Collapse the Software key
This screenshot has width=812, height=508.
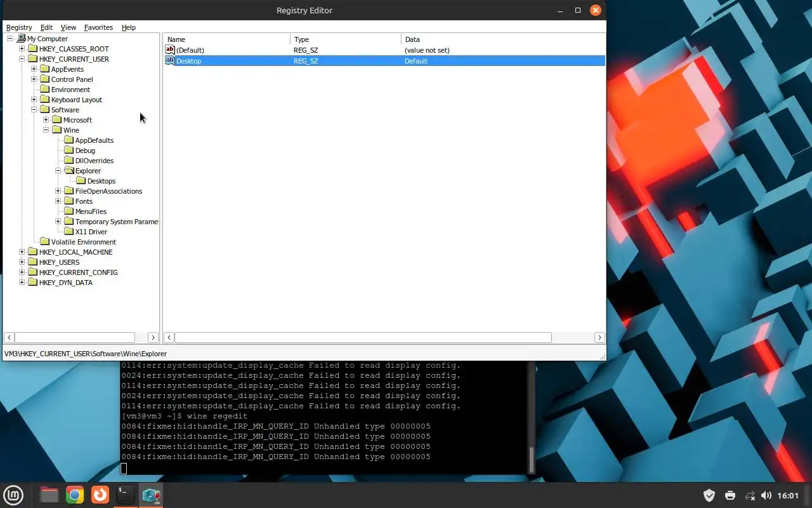click(34, 110)
